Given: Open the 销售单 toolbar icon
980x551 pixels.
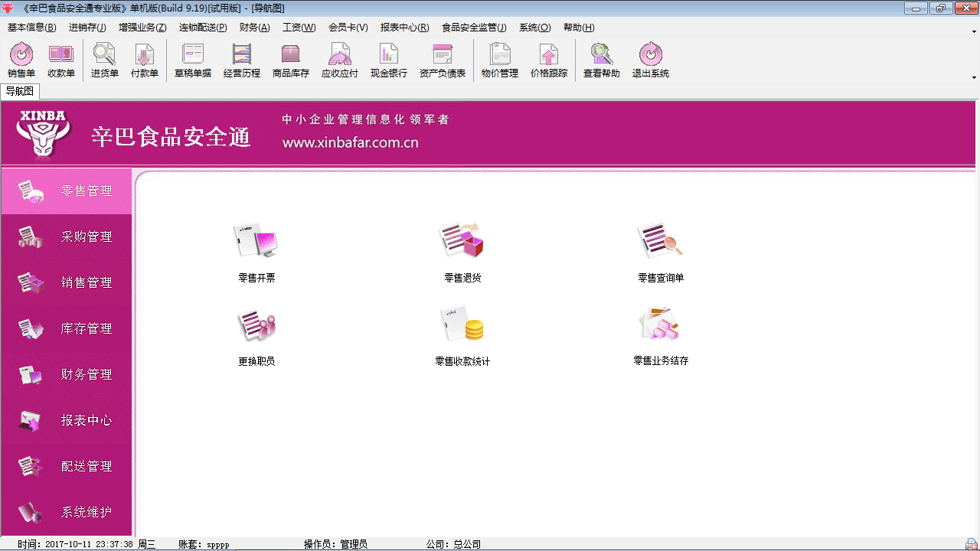Looking at the screenshot, I should [21, 60].
